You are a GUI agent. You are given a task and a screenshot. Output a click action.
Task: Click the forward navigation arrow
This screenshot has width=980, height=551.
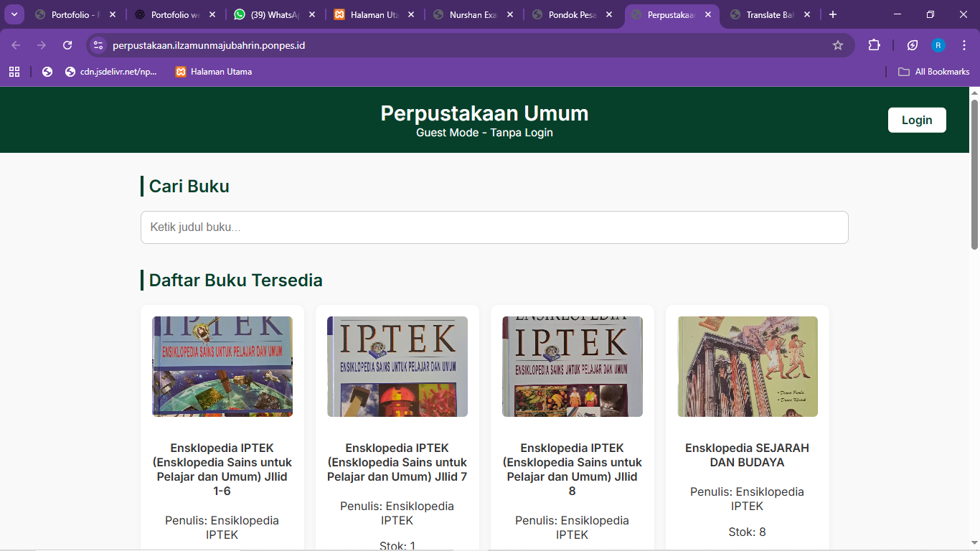[x=41, y=44]
